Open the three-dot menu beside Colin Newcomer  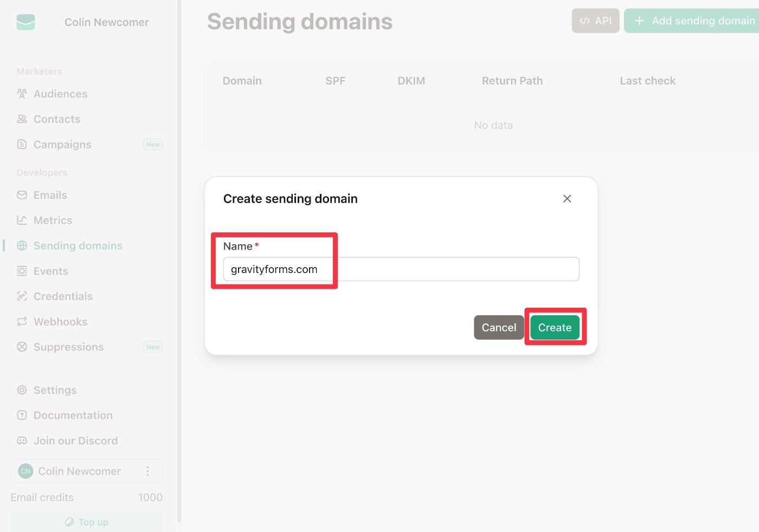coord(147,471)
